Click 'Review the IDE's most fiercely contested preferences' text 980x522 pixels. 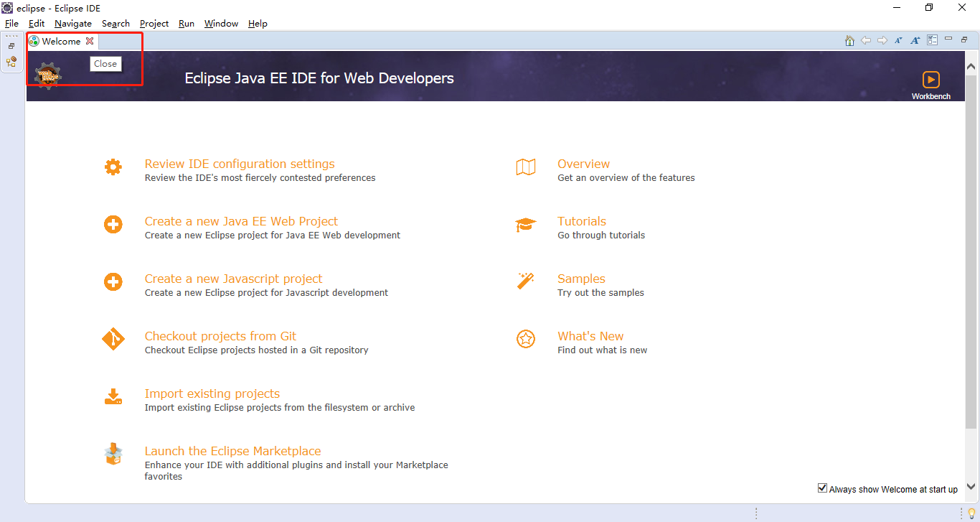[260, 177]
